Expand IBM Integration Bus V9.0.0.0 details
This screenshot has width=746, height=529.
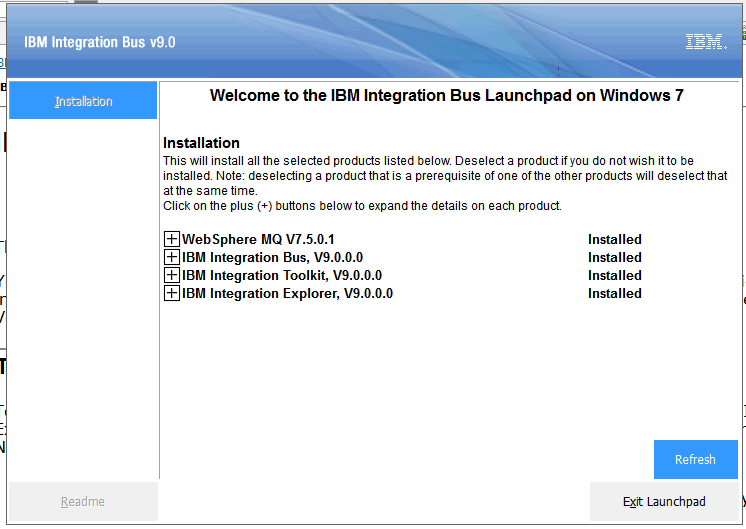pos(172,257)
